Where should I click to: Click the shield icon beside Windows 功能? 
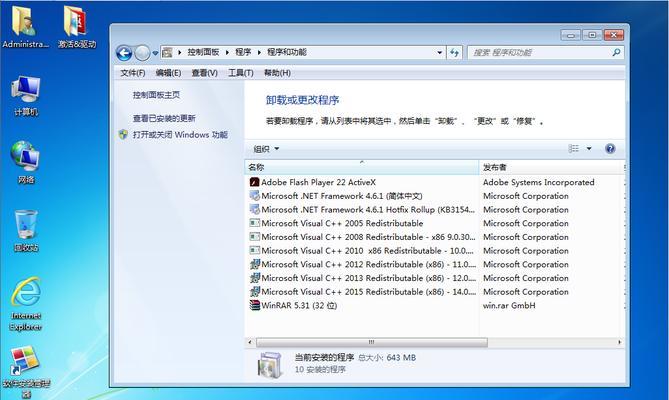point(123,135)
